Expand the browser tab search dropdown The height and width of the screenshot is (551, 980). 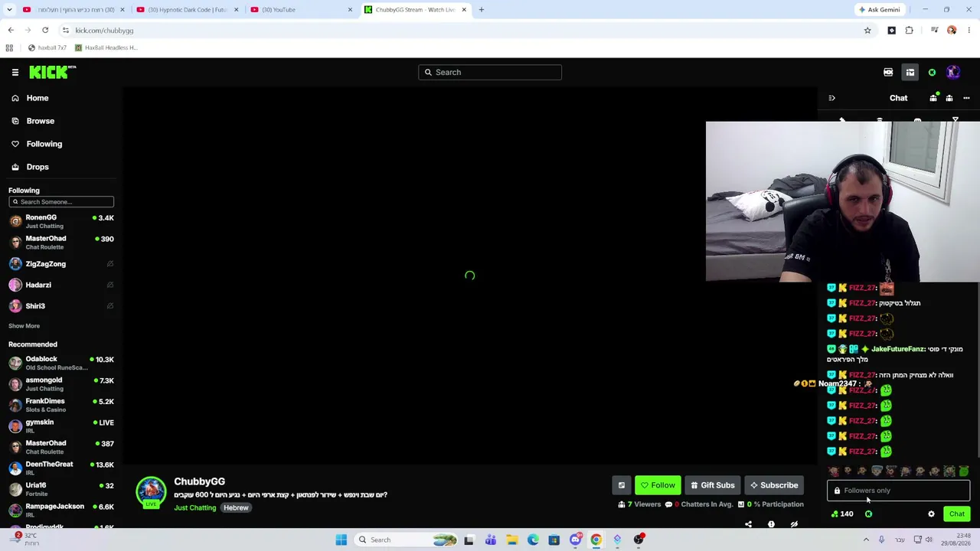click(10, 10)
